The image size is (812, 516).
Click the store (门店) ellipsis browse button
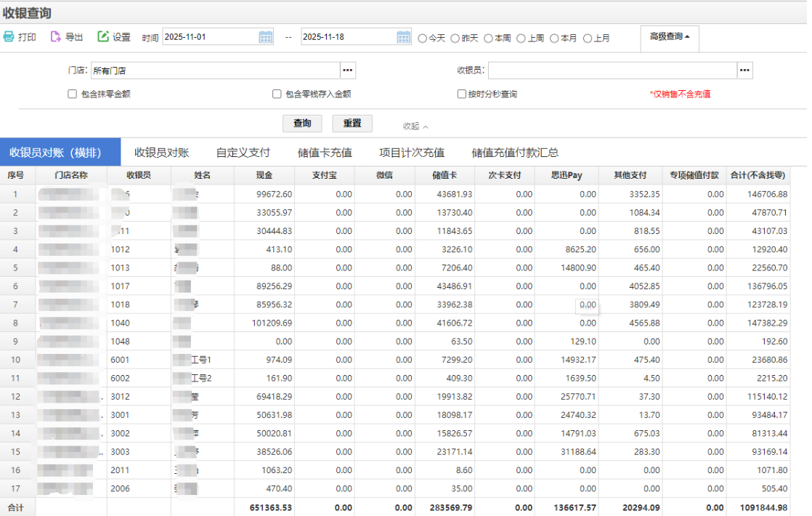click(348, 70)
